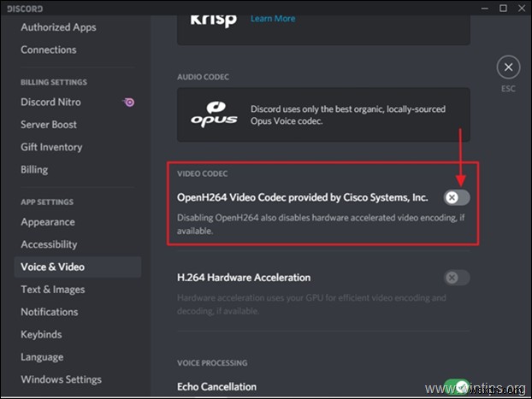
Task: Go to Accessibility settings
Action: (x=49, y=244)
